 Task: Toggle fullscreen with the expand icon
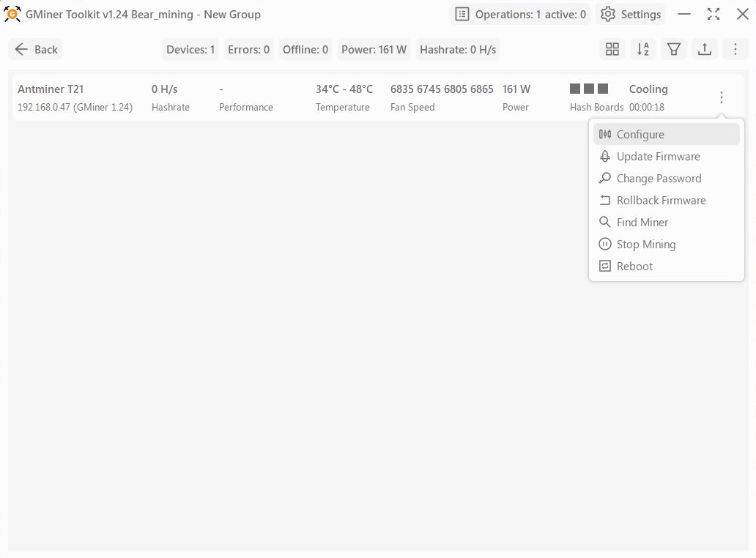click(713, 15)
